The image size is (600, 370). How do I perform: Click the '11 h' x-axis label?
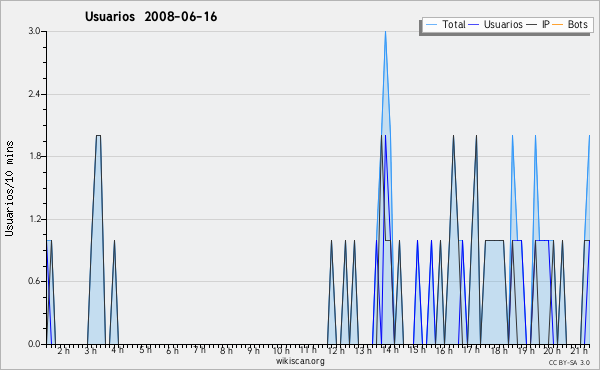308,350
